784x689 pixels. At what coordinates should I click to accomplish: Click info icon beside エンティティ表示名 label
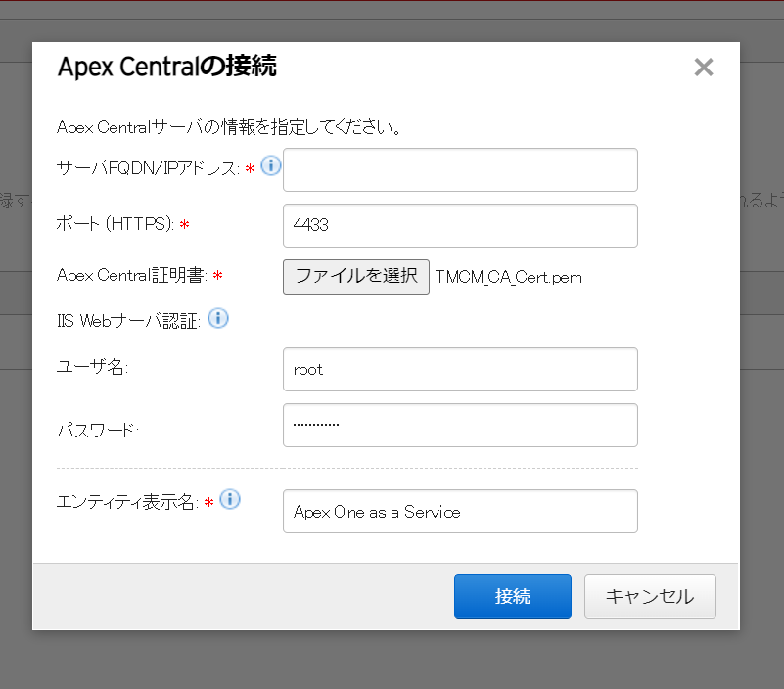[230, 500]
